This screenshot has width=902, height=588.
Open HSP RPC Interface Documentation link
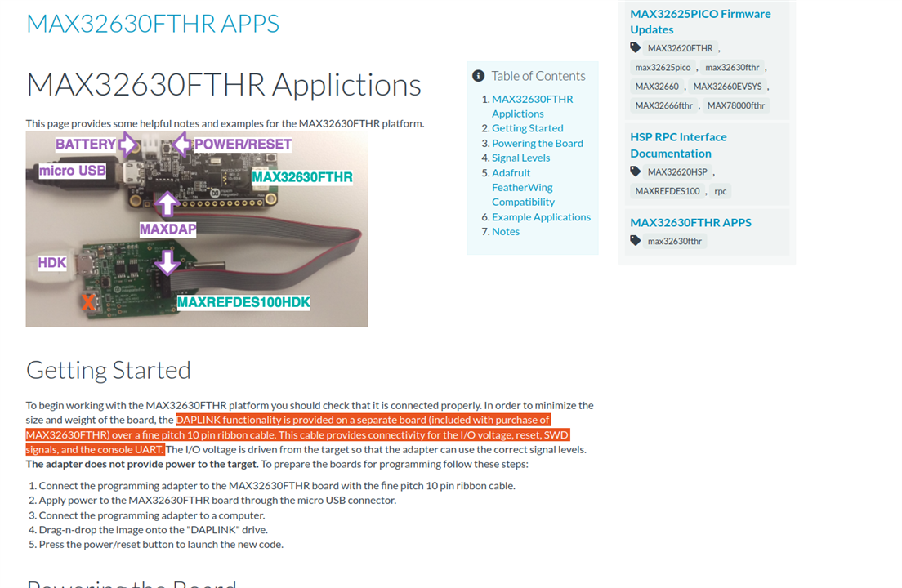pos(678,145)
